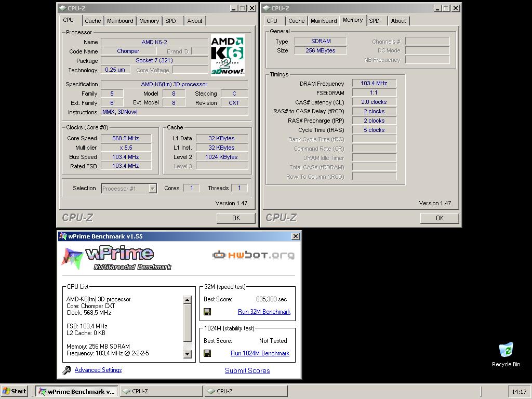Activate the second CPU-Z taskbar button
532x399 pixels.
tap(246, 391)
